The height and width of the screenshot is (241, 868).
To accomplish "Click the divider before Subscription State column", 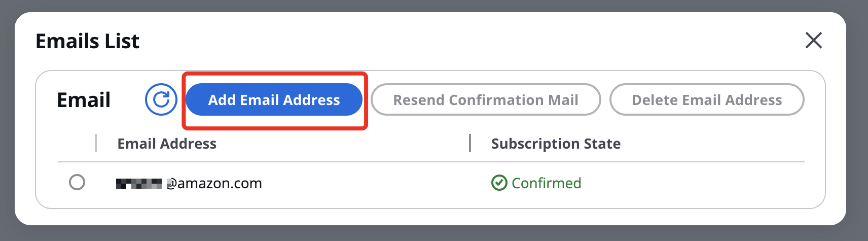I will pos(470,143).
